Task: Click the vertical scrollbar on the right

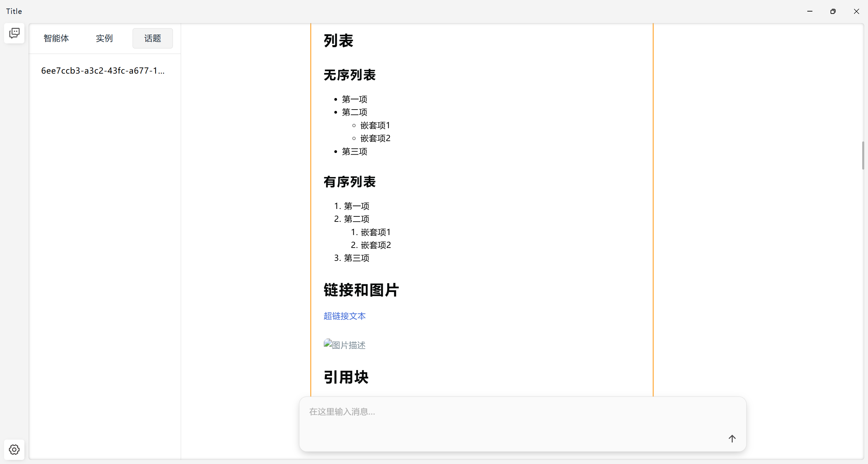Action: (x=863, y=155)
